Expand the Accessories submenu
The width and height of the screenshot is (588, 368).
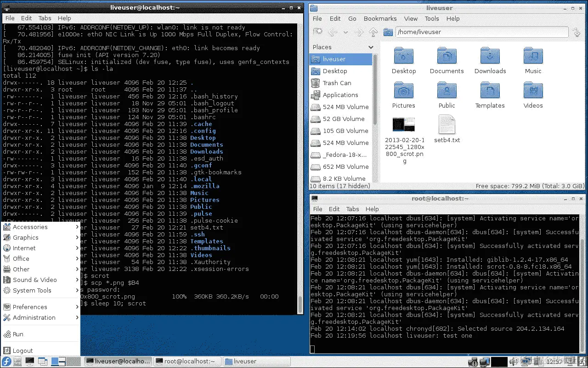click(x=40, y=227)
